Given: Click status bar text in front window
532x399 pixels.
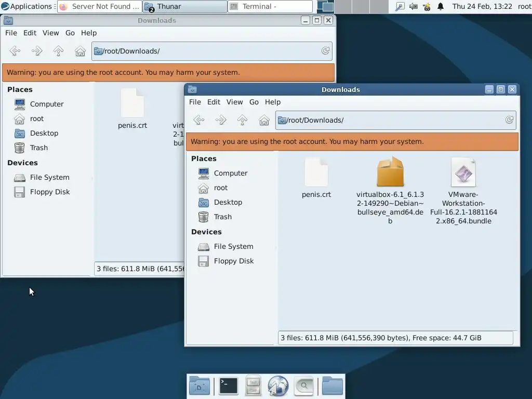Looking at the screenshot, I should click(x=381, y=338).
